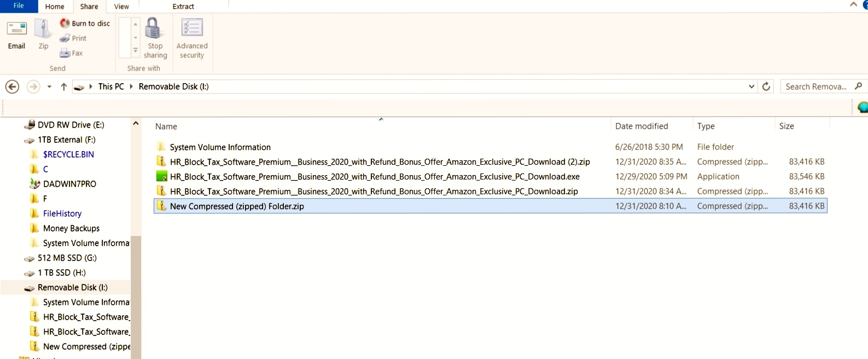The image size is (868, 359).
Task: Click the Fax option in the ribbon
Action: coord(71,53)
